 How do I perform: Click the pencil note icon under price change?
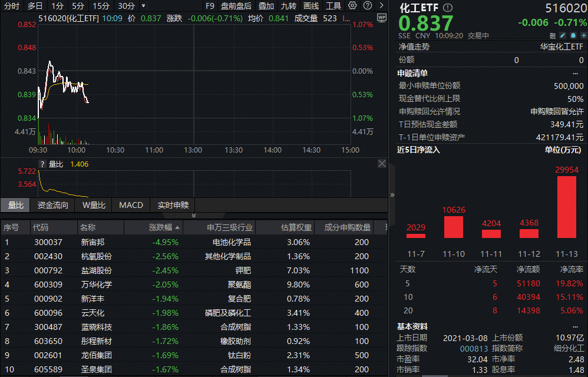[561, 35]
